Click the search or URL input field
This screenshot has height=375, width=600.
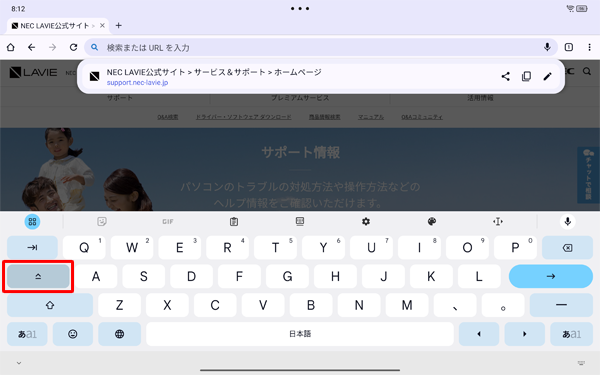pos(321,47)
